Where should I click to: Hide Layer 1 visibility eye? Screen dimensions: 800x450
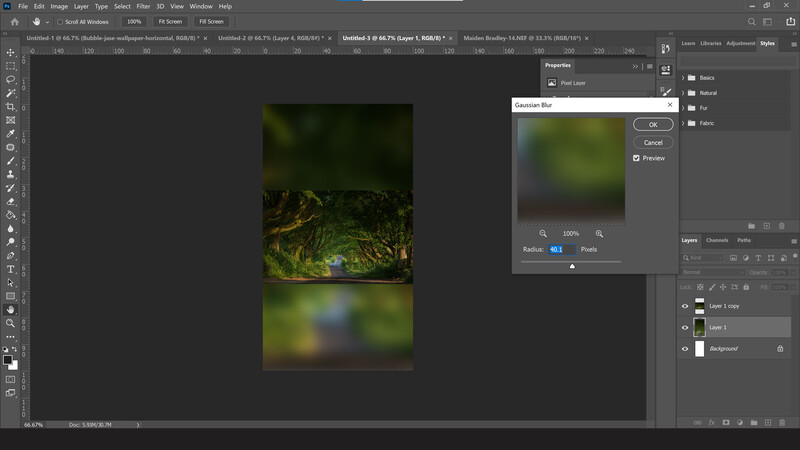[x=685, y=328]
